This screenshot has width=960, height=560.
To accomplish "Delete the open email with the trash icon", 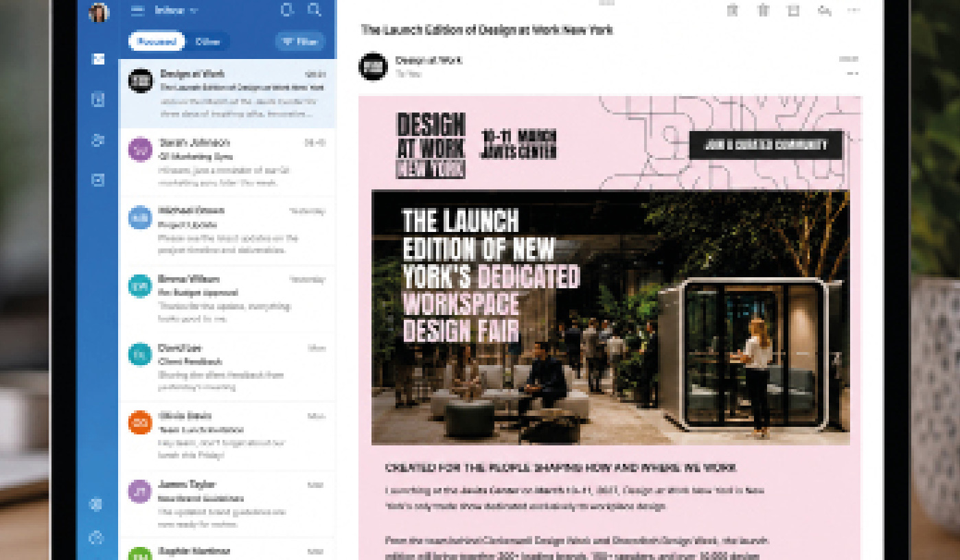I will coord(763,10).
